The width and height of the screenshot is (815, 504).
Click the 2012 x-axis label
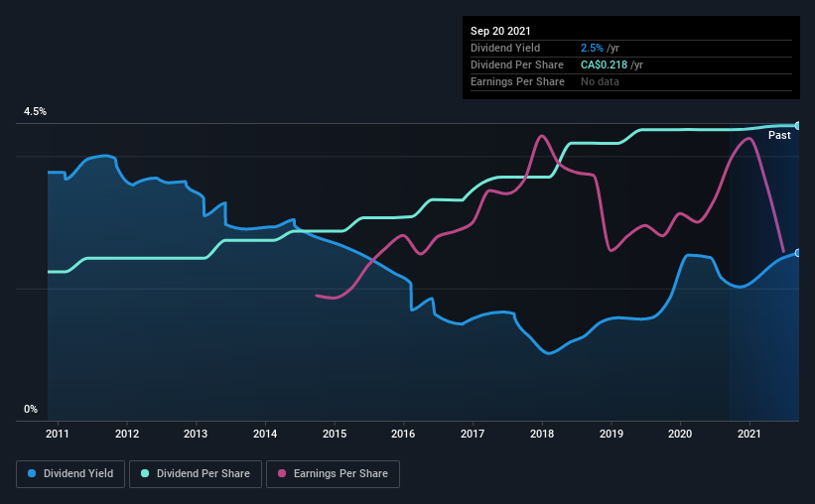click(x=127, y=434)
